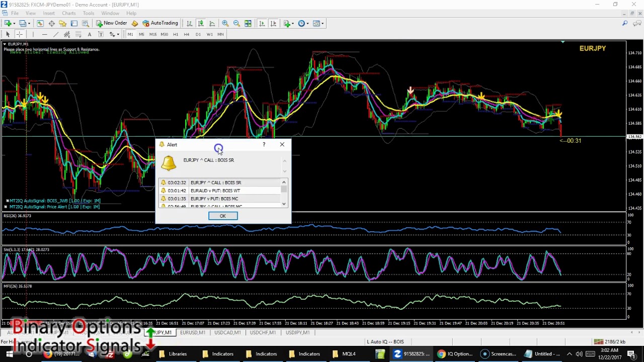Select the M1 timeframe
Screen dimensions: 644x362
click(130, 34)
